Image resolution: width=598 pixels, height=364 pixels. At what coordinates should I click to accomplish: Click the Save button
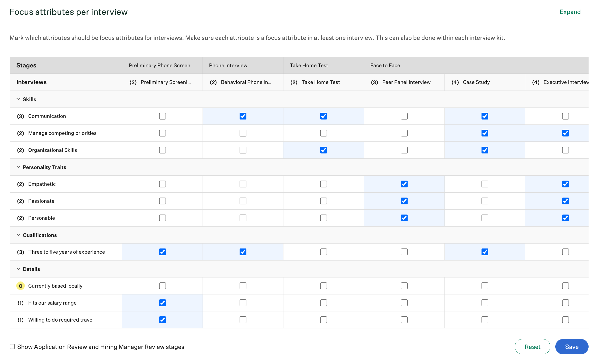tap(572, 347)
